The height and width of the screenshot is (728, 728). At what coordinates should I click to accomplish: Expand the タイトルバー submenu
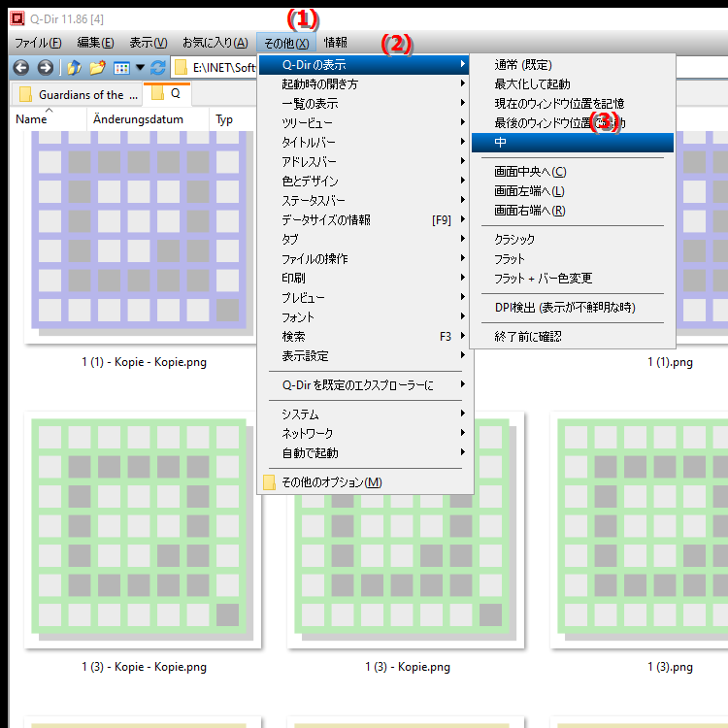click(364, 143)
